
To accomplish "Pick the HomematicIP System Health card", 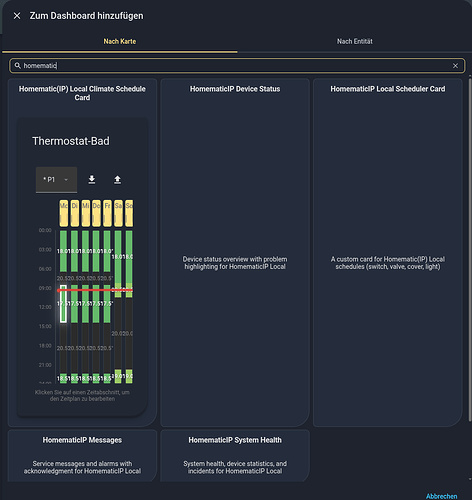I will (x=235, y=455).
